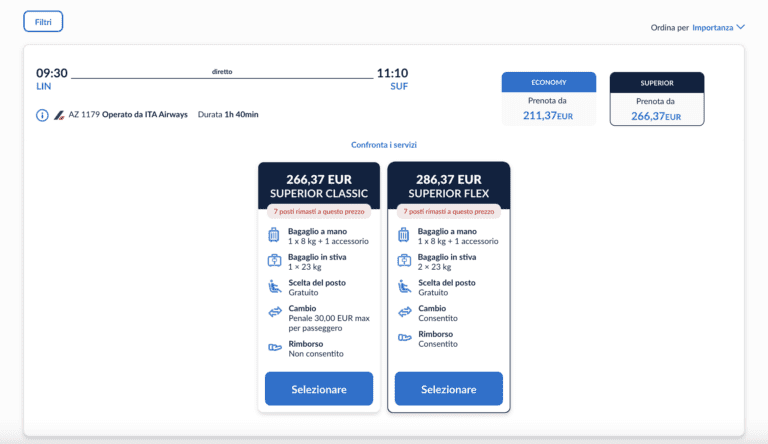Click seat selection icon in Superior Flex
Viewport: 768px width, 444px height.
[x=404, y=287]
